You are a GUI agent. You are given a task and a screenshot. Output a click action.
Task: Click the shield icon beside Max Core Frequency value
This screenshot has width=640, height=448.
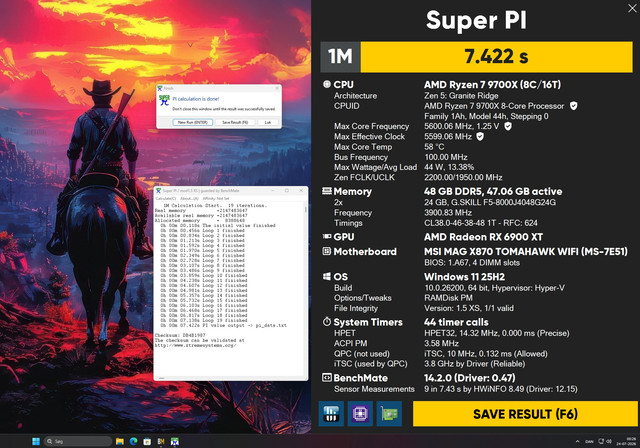tap(508, 126)
